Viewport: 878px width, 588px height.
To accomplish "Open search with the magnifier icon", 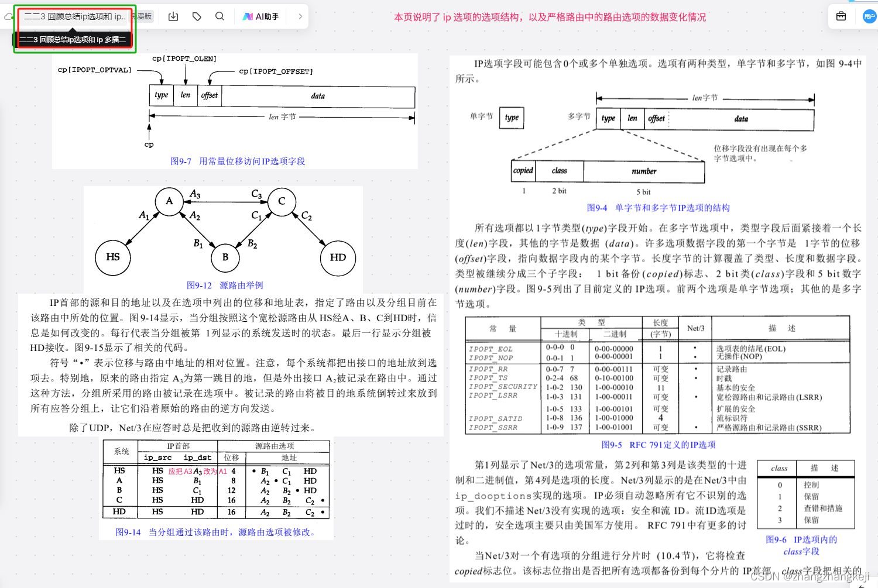I will pyautogui.click(x=220, y=16).
